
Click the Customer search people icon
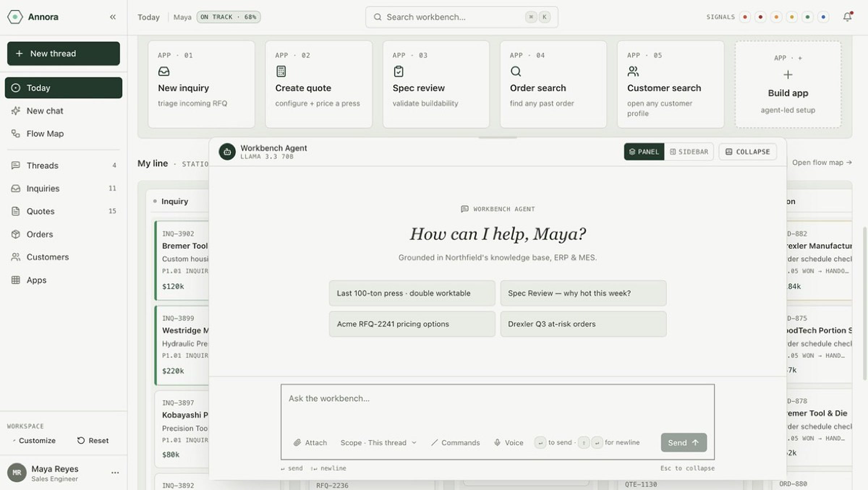coord(633,71)
